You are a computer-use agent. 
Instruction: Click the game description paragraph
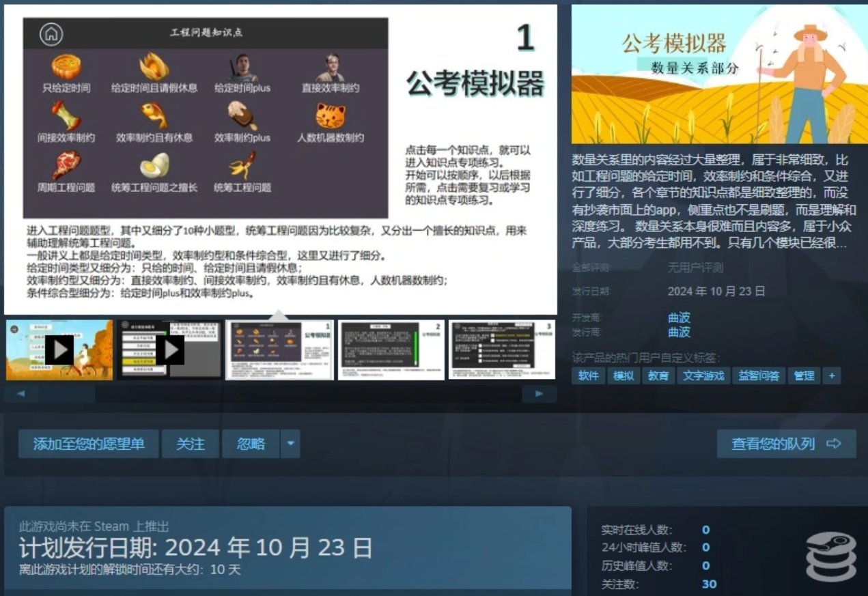(x=714, y=201)
